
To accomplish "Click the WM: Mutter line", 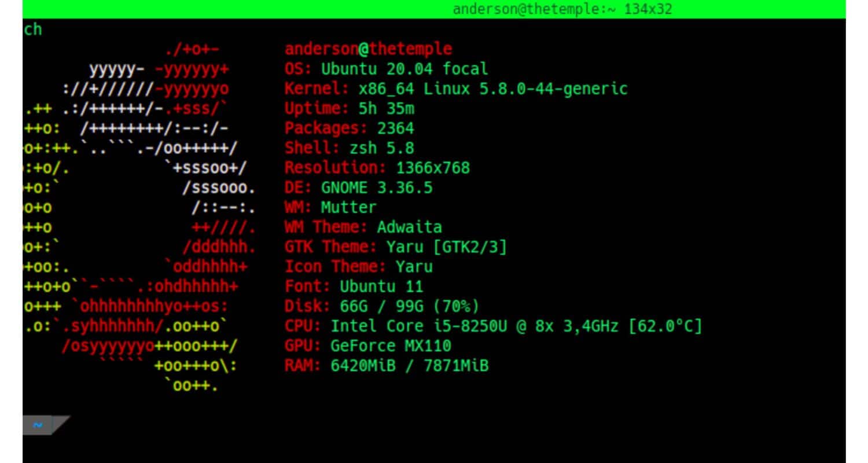I will pyautogui.click(x=330, y=207).
